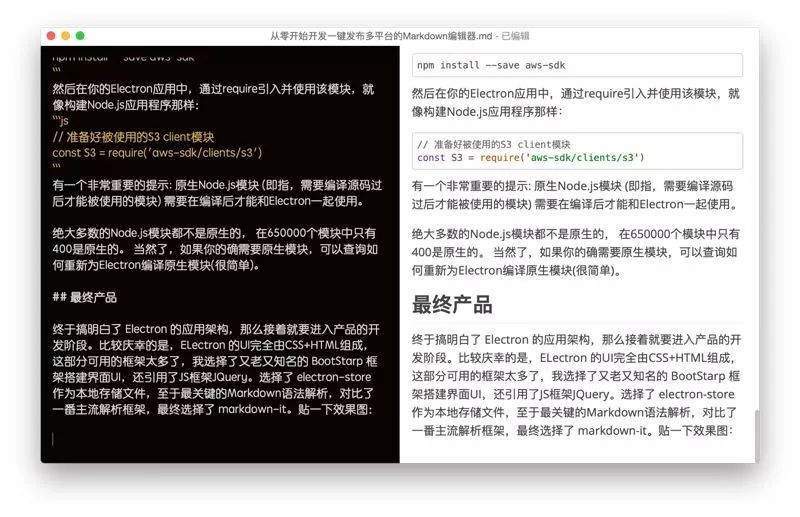Click the editor paragraph starting '有一个非常重要的提示'
The image size is (800, 517).
click(217, 193)
